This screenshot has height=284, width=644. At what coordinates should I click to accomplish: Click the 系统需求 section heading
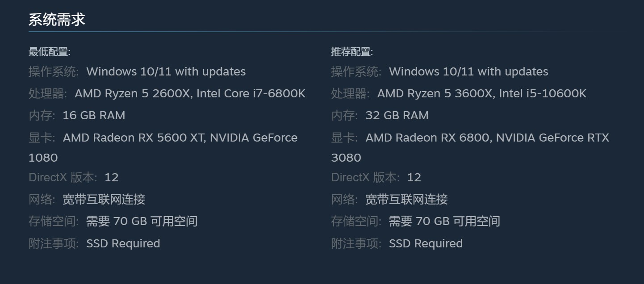(57, 20)
